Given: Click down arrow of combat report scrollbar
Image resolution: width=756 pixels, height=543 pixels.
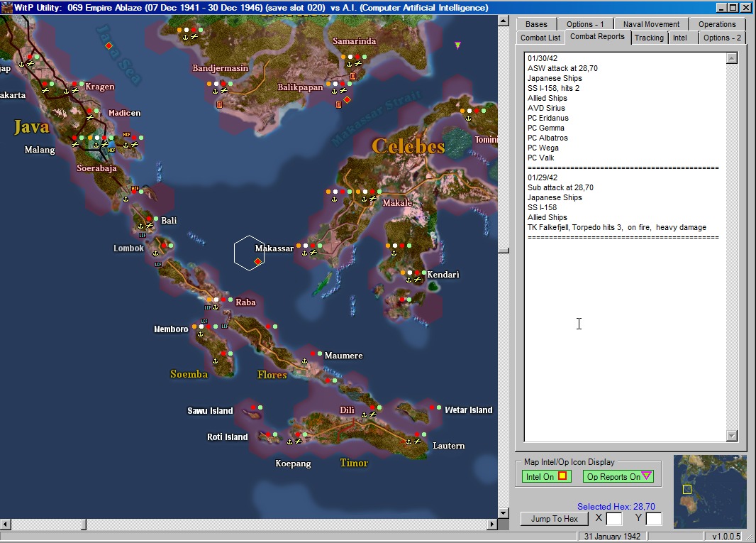Looking at the screenshot, I should tap(731, 436).
